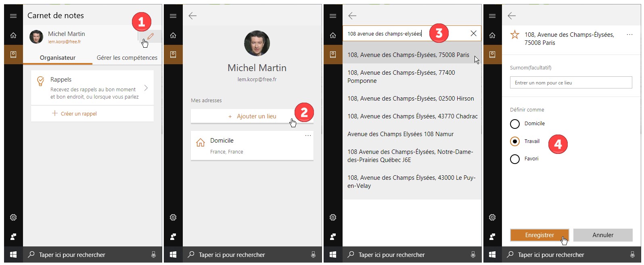Switch to the Organisateur tab
Image resolution: width=644 pixels, height=265 pixels.
tap(58, 58)
